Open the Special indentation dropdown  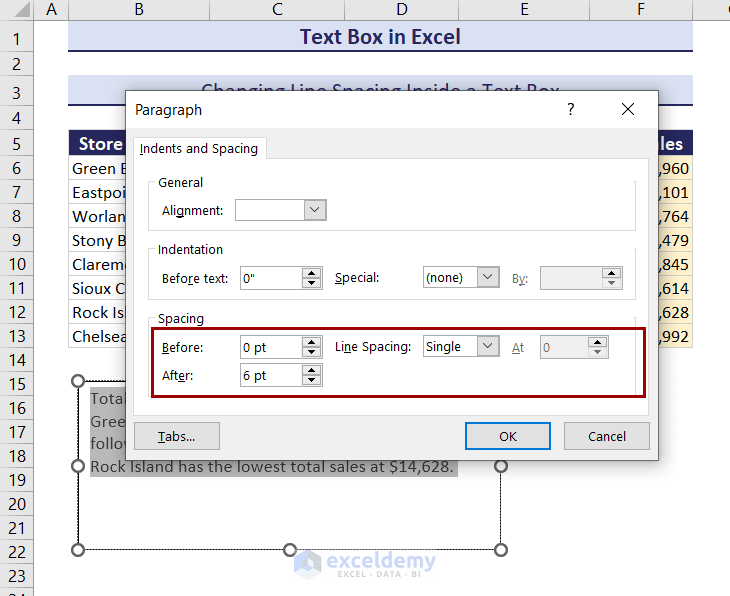pyautogui.click(x=487, y=277)
